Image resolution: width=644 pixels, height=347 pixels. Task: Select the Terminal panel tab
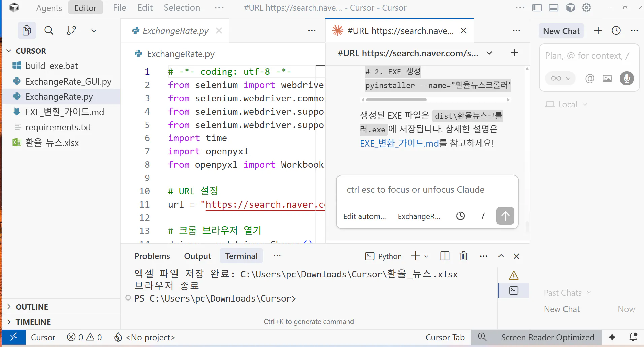pos(241,256)
